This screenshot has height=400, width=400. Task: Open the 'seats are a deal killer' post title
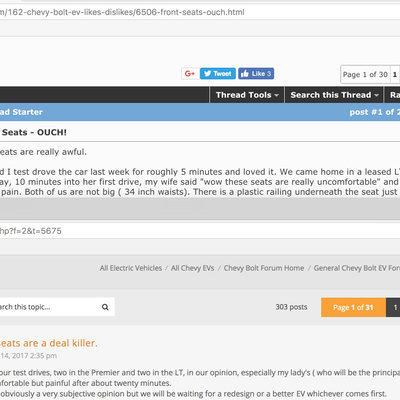point(49,343)
